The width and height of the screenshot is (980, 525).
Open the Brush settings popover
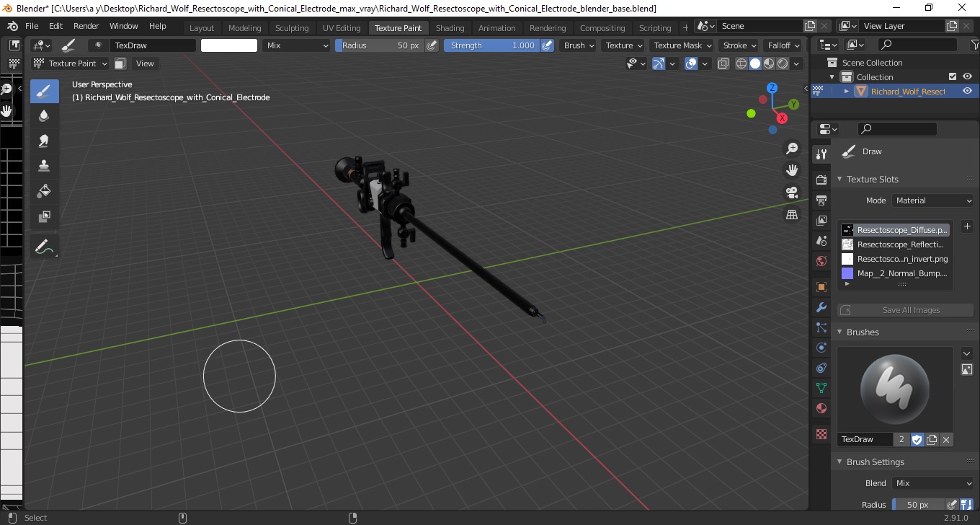(579, 45)
